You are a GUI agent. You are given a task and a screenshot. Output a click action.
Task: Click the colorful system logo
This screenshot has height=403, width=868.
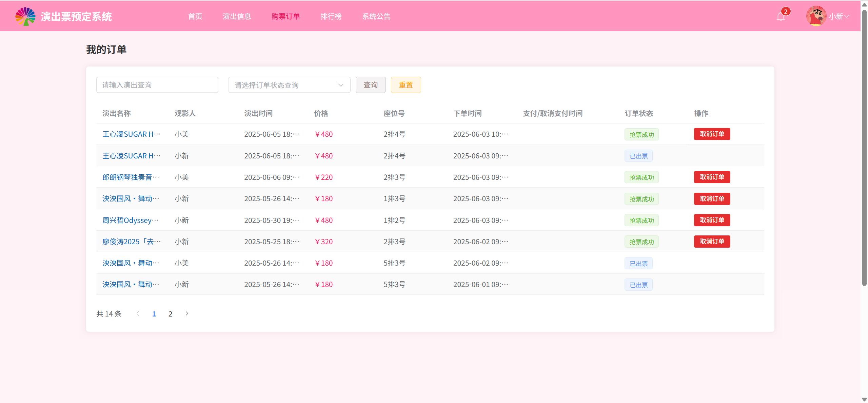[25, 16]
